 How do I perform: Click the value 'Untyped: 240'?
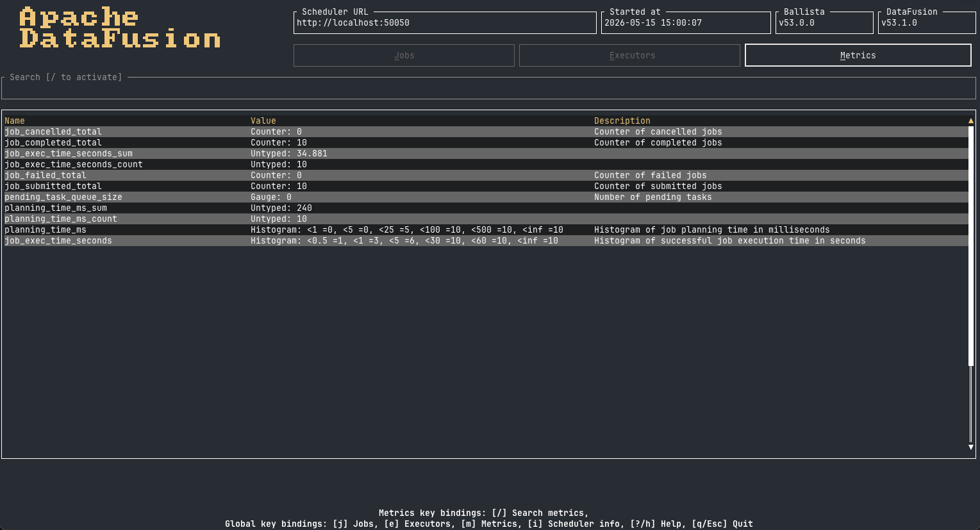click(x=281, y=208)
